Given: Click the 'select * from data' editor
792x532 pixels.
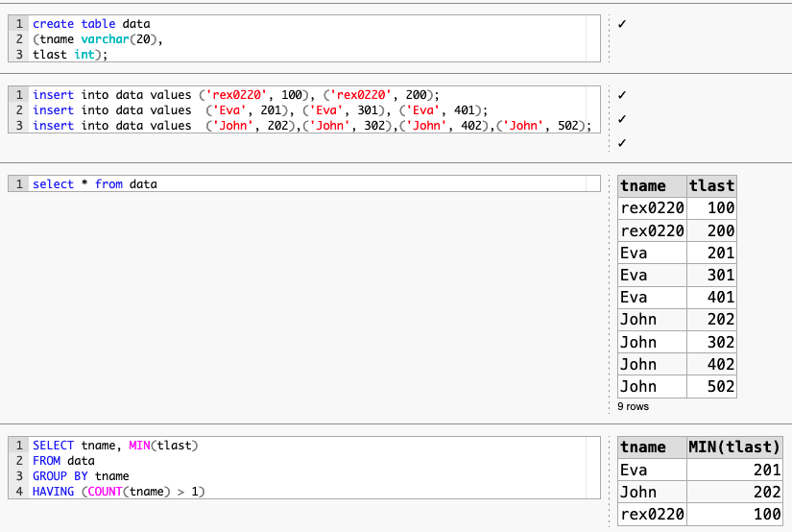Looking at the screenshot, I should (304, 184).
